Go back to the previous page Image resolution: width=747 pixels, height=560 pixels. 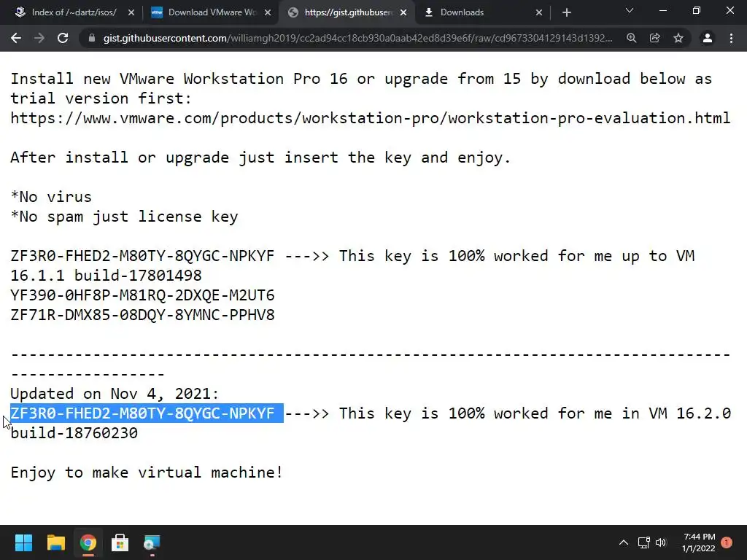tap(16, 38)
